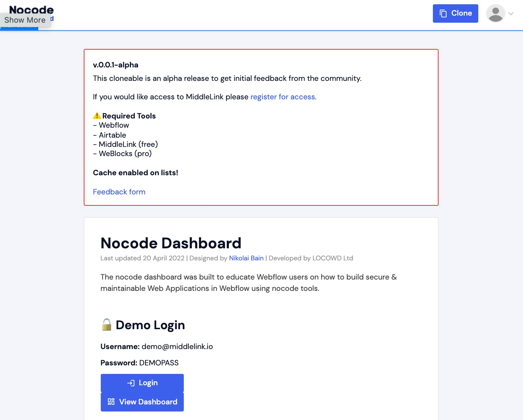Follow the register for access link
The width and height of the screenshot is (523, 420).
283,97
